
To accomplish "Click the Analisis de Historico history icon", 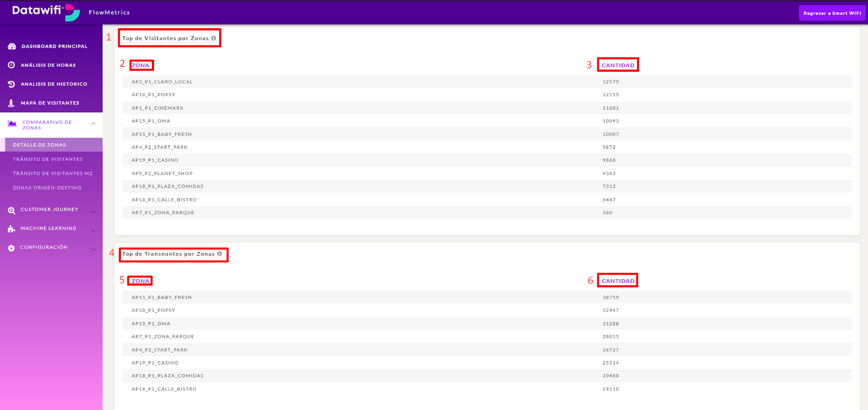I will point(11,84).
